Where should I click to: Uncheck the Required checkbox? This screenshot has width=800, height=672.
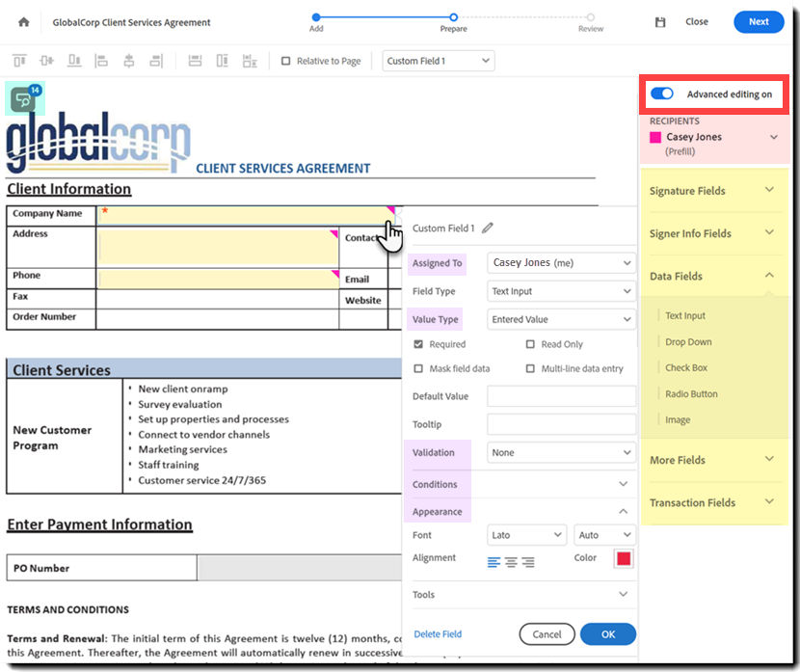click(x=418, y=344)
